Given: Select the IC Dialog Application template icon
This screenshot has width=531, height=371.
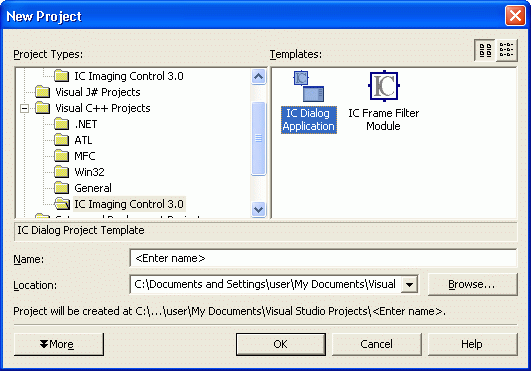Looking at the screenshot, I should click(309, 86).
